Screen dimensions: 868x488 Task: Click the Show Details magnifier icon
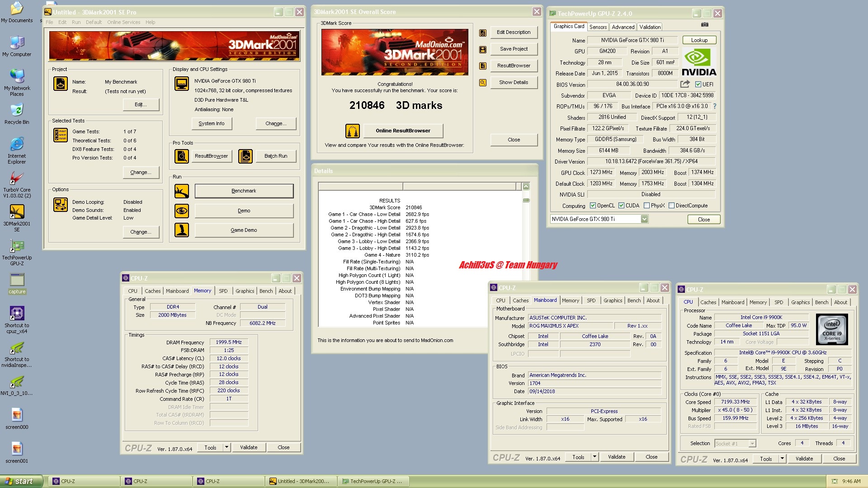(x=483, y=83)
